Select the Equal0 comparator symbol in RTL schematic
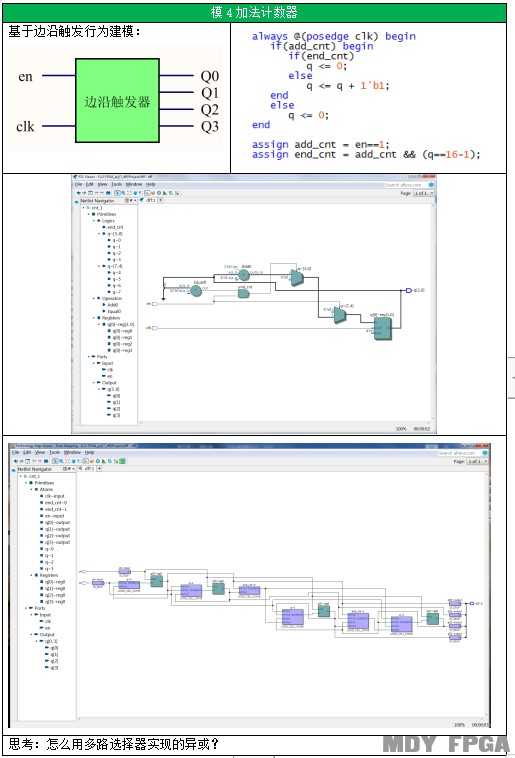The image size is (515, 758). point(196,291)
